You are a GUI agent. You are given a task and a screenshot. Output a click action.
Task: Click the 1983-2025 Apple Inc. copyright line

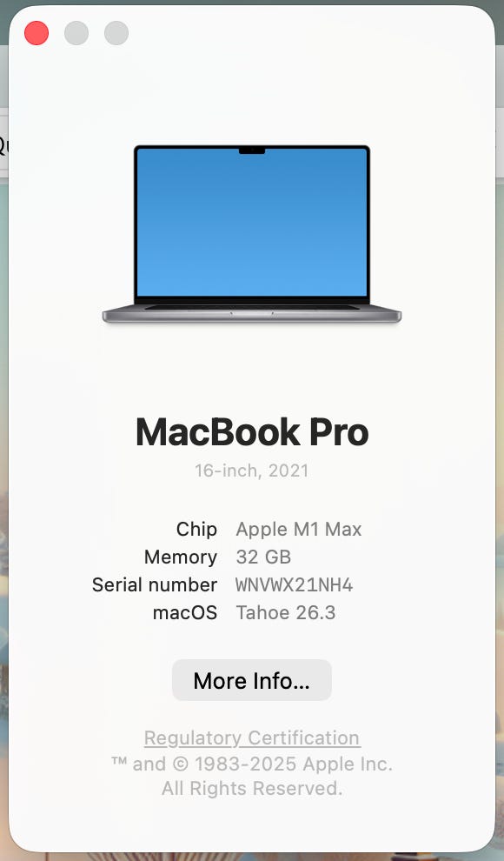(252, 764)
